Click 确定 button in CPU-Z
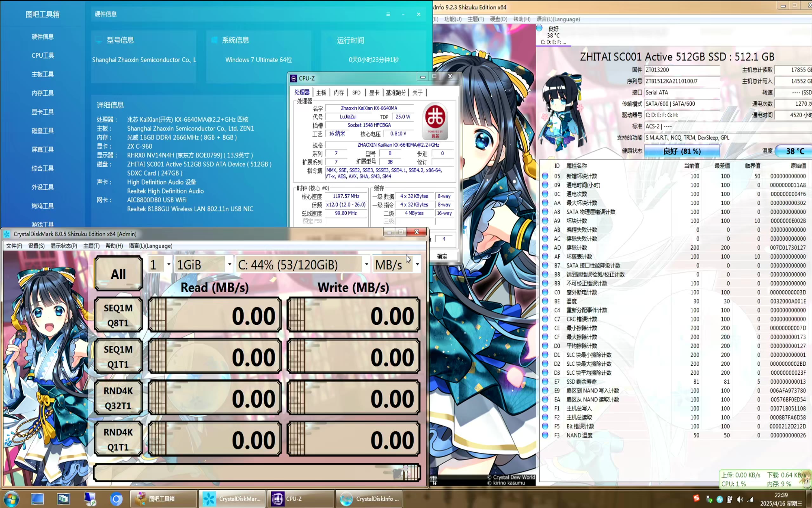 point(442,256)
